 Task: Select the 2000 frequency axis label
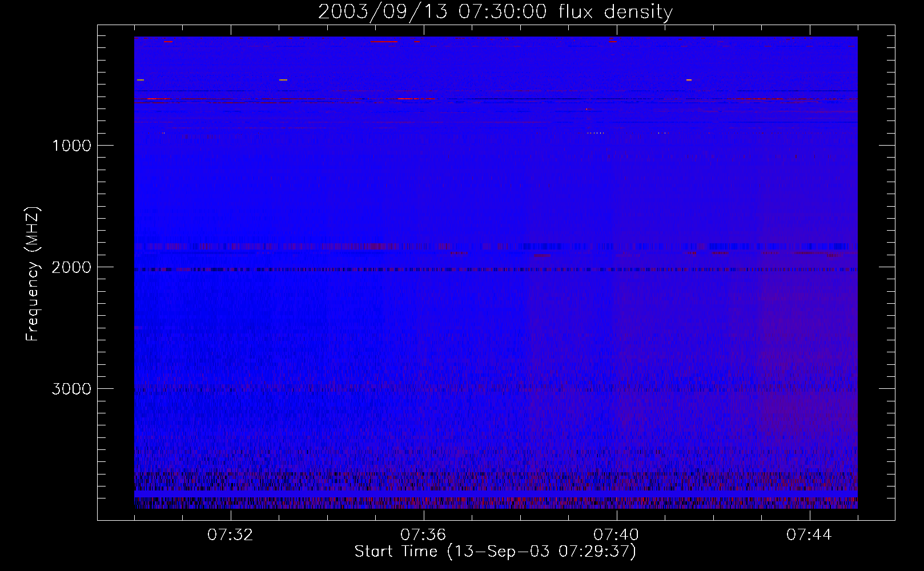(71, 267)
